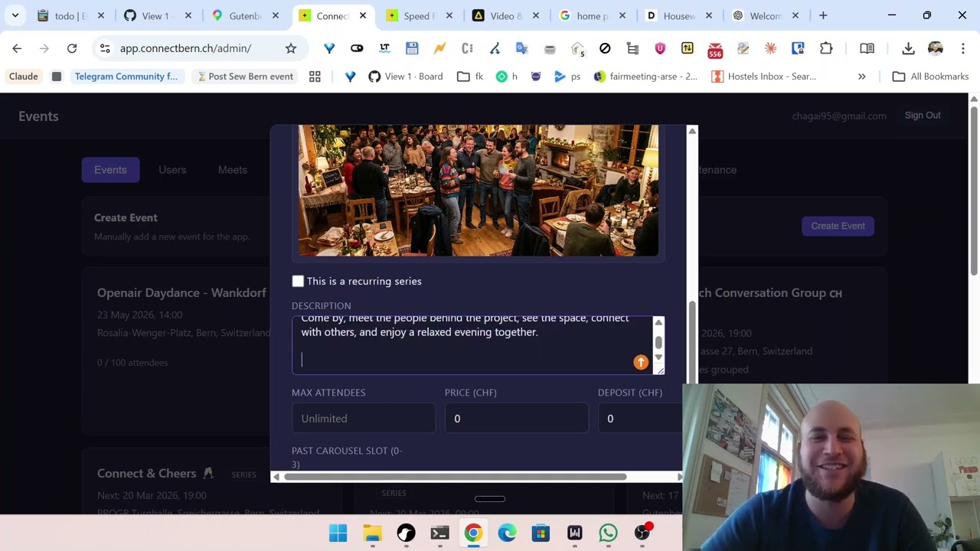Open Microsoft Edge from the taskbar
980x551 pixels.
point(507,533)
